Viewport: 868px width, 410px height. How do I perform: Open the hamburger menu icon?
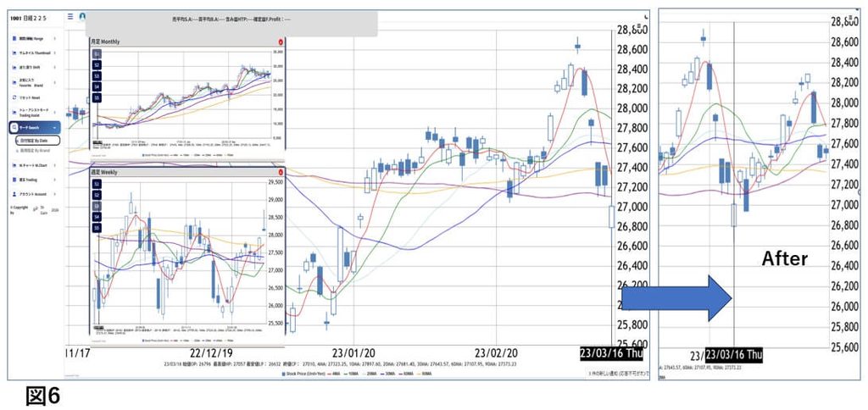click(70, 16)
